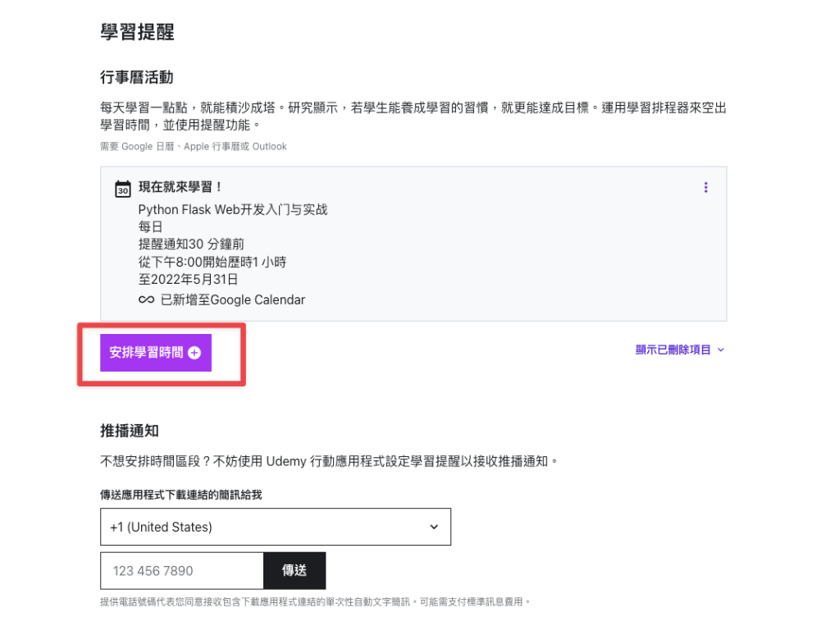Click the plus icon in 安排學習時間 button
The width and height of the screenshot is (840, 635).
[194, 353]
